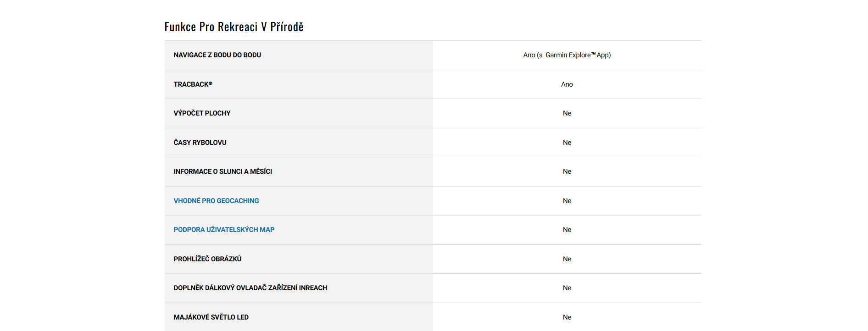Click Ne value in the geocaching row

pos(567,201)
